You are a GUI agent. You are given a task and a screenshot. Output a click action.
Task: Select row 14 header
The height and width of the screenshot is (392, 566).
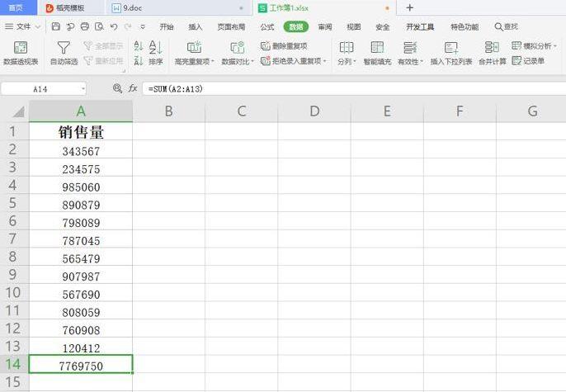[x=15, y=364]
